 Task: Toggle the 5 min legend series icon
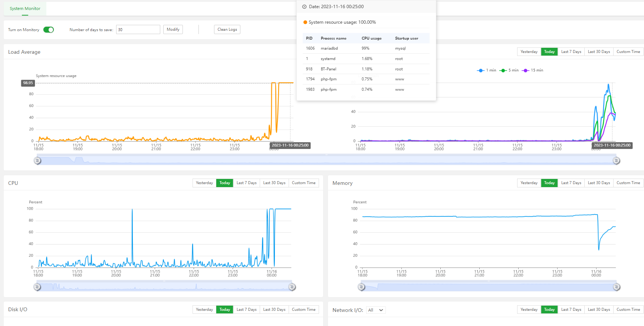[x=503, y=70]
